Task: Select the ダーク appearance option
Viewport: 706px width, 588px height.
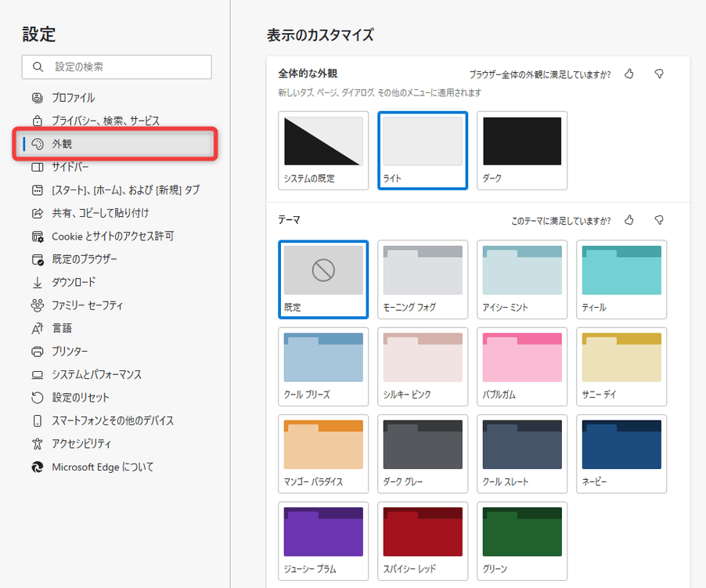Action: click(x=522, y=150)
